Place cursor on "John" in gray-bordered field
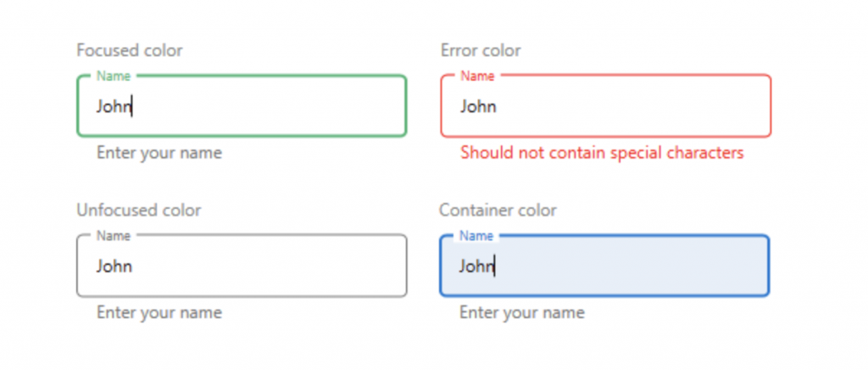 tap(114, 266)
